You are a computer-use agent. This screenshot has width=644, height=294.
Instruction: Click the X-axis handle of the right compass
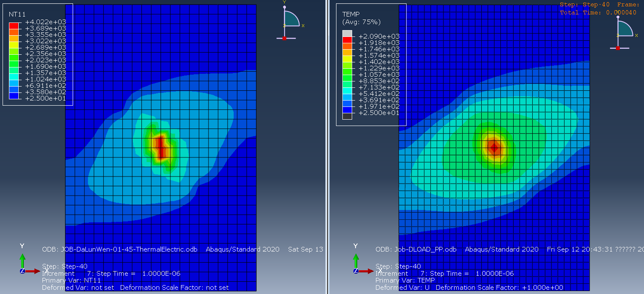[x=636, y=35]
